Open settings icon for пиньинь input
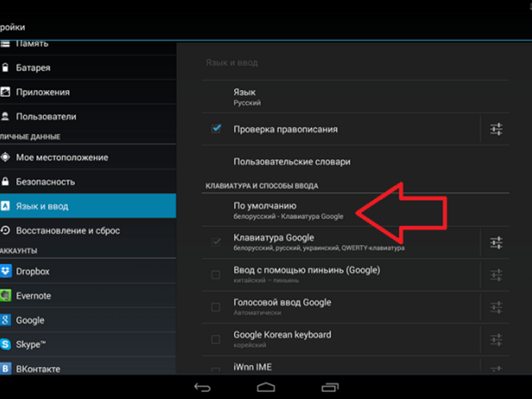The width and height of the screenshot is (532, 399). click(x=496, y=275)
